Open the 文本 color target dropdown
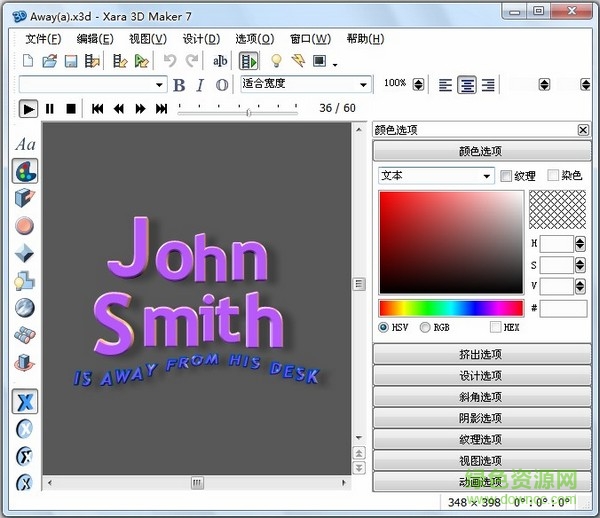 click(x=487, y=176)
